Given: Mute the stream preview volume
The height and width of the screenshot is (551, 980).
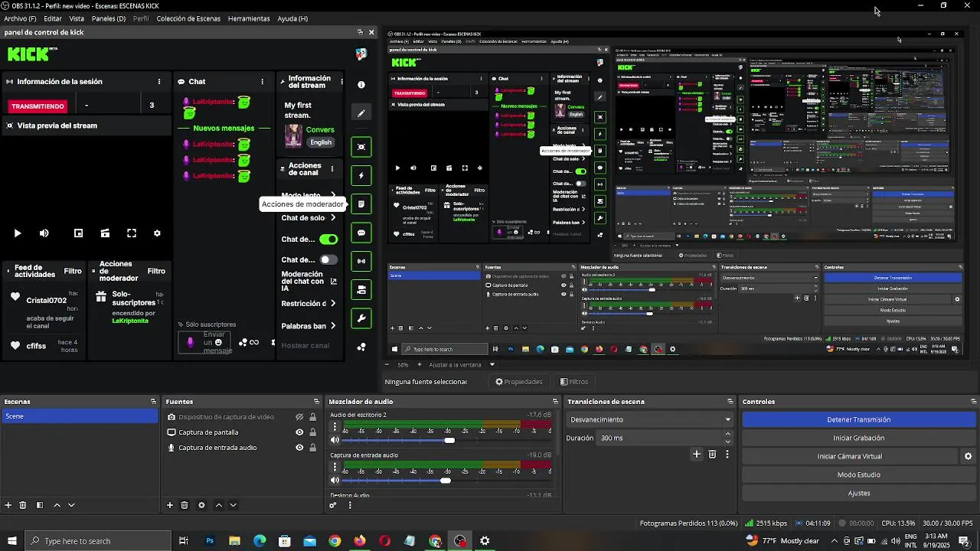Looking at the screenshot, I should click(44, 233).
